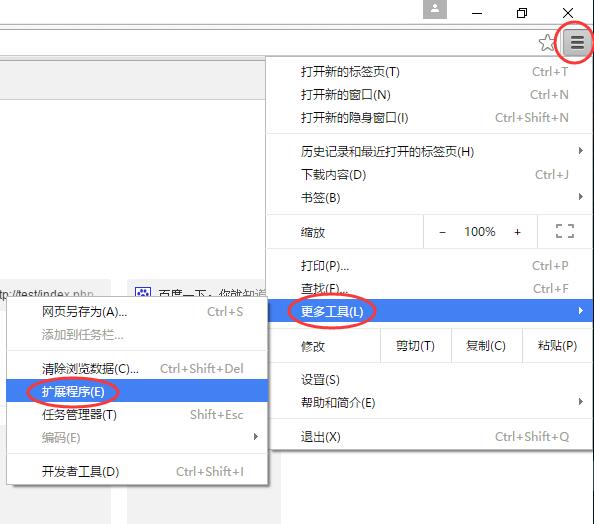Click the 复制(C) button
Screen dimensions: 594x524
coord(486,346)
